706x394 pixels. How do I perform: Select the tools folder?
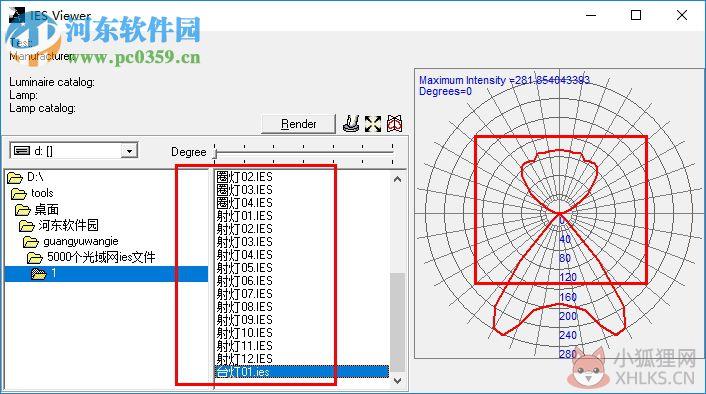click(x=32, y=193)
